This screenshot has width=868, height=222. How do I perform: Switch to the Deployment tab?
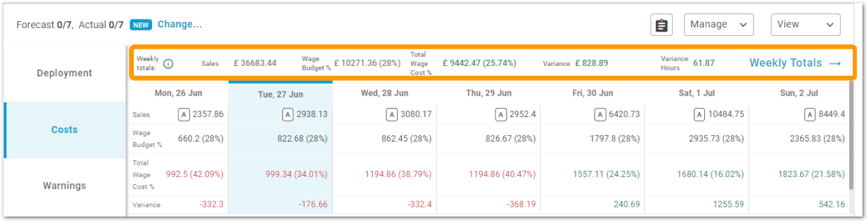[64, 73]
